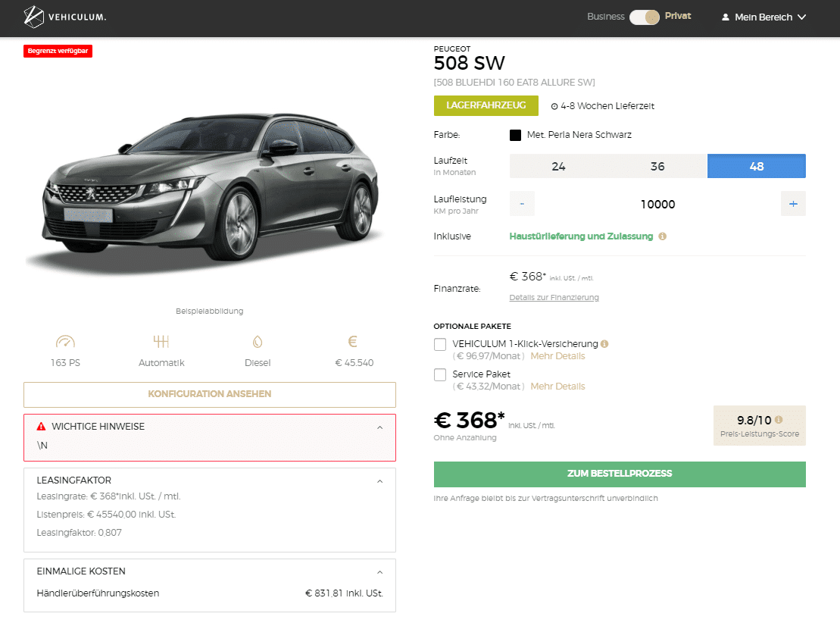Click the black Perla Nera color swatch

515,135
